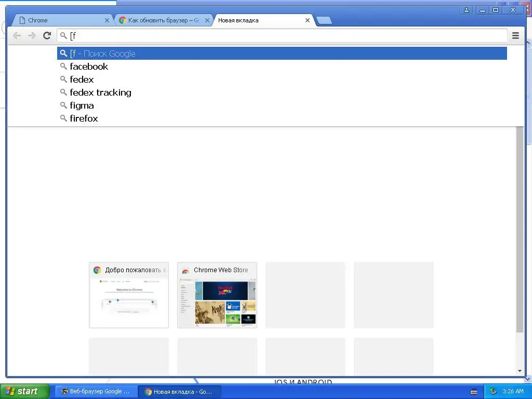Image resolution: width=532 pixels, height=399 pixels.
Task: Select the '[f - Поиск Google' suggestion
Action: point(282,54)
